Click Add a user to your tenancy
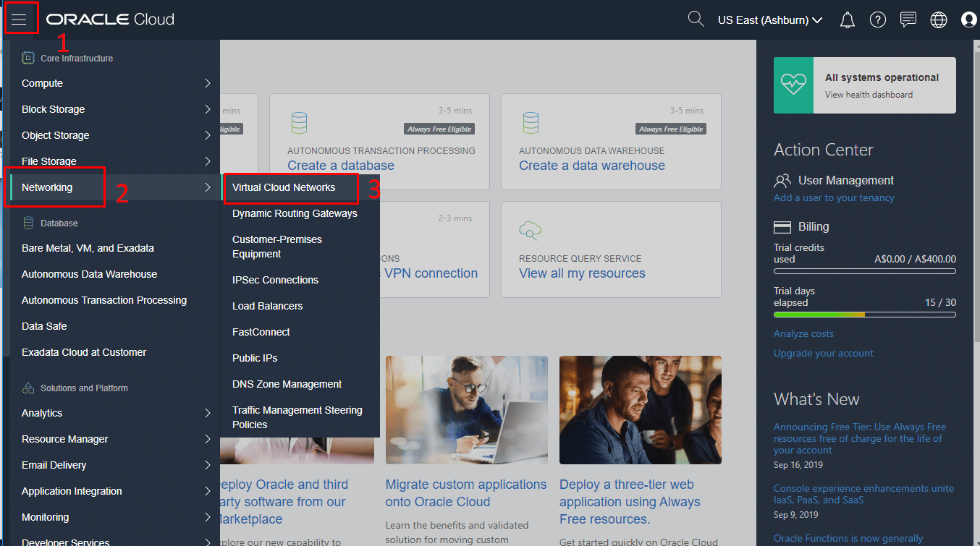This screenshot has height=546, width=980. [x=834, y=197]
